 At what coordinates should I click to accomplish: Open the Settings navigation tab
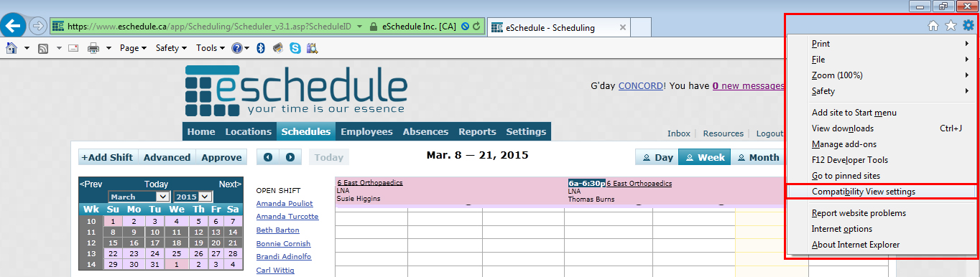pos(526,131)
